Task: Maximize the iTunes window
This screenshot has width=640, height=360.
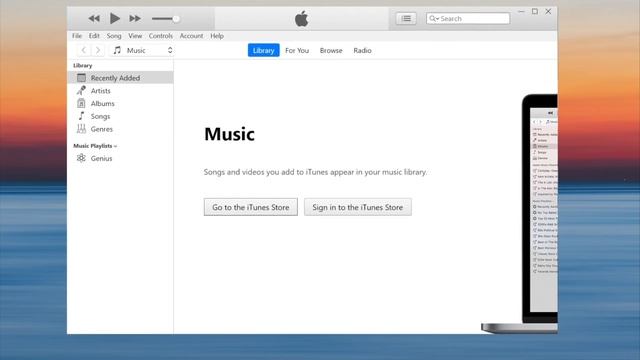Action: pyautogui.click(x=535, y=11)
